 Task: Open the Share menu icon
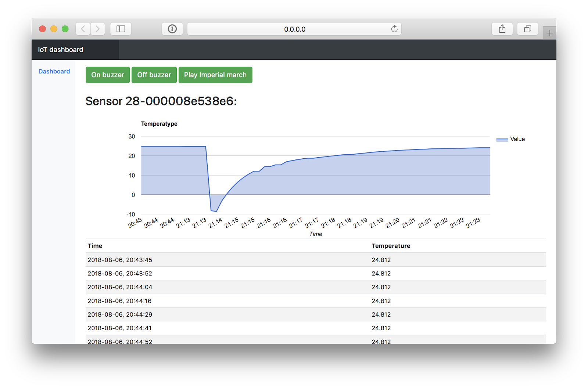(502, 29)
